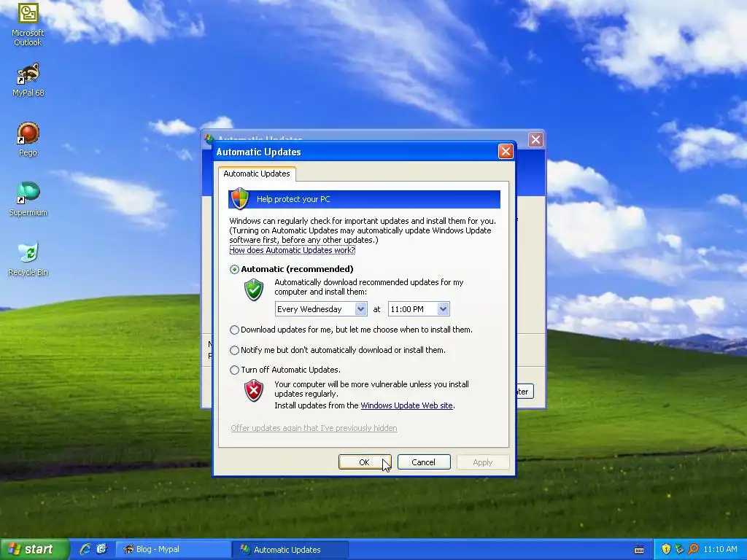The width and height of the screenshot is (747, 560).
Task: Click the yellow security shield tray icon
Action: (x=666, y=549)
